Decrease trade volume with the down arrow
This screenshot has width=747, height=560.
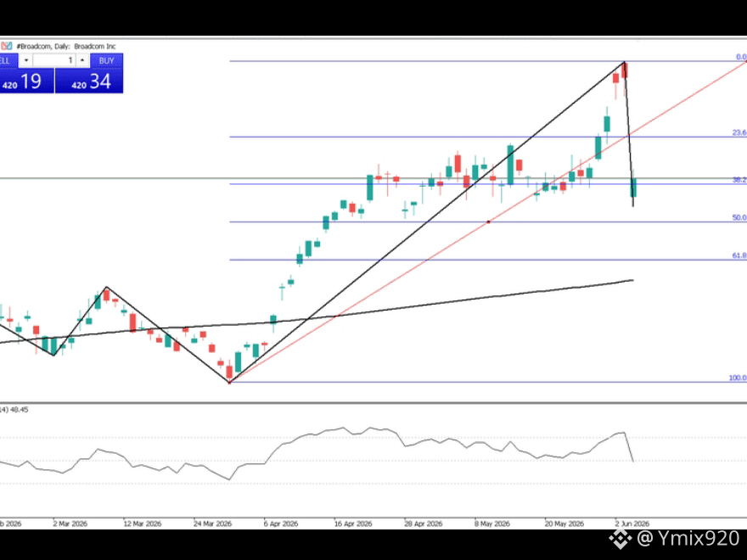pyautogui.click(x=26, y=60)
